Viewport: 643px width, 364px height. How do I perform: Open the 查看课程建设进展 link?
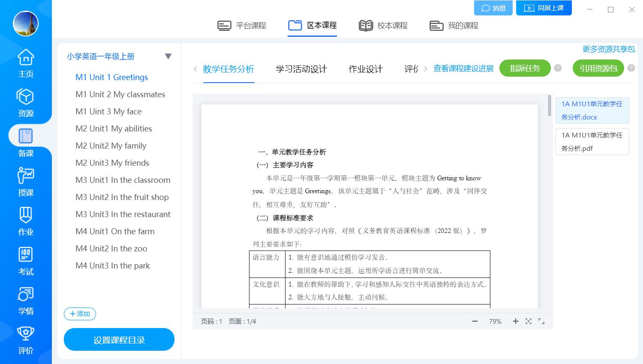click(x=463, y=69)
